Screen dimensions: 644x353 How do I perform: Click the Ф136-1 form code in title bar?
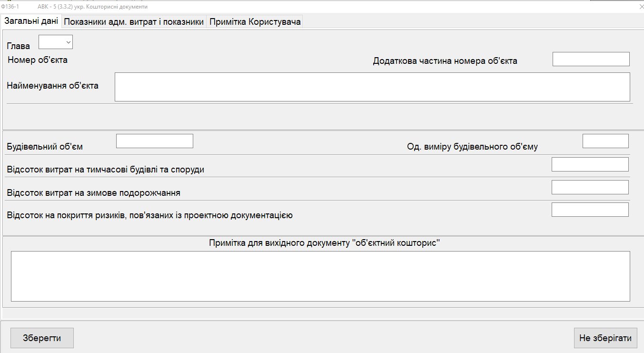10,7
